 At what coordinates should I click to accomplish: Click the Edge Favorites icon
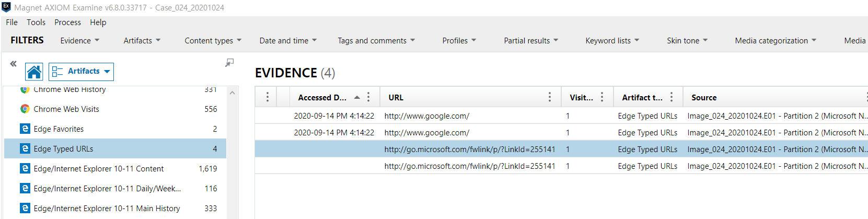(x=25, y=129)
